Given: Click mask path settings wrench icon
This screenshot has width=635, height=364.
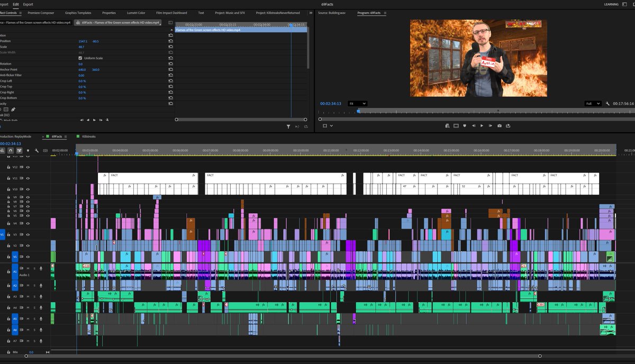Looking at the screenshot, I should (x=107, y=120).
